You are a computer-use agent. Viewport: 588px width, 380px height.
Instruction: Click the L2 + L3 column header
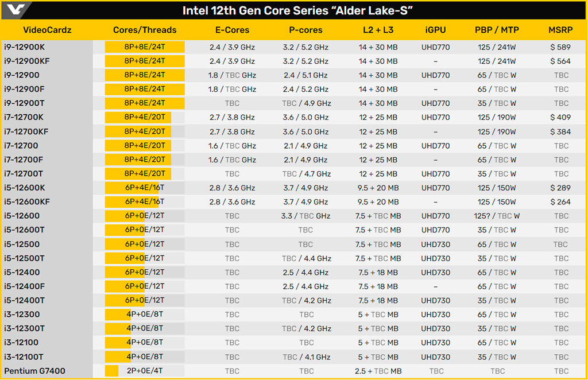pyautogui.click(x=378, y=30)
